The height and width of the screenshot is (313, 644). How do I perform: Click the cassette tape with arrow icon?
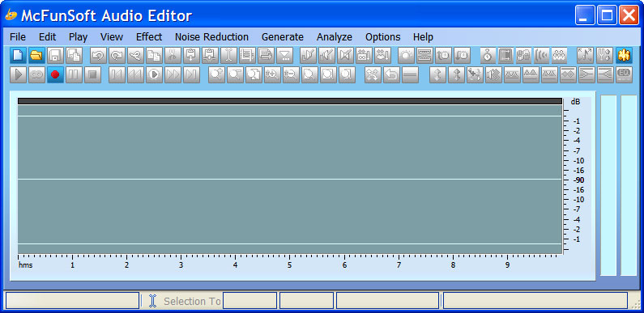pyautogui.click(x=364, y=55)
